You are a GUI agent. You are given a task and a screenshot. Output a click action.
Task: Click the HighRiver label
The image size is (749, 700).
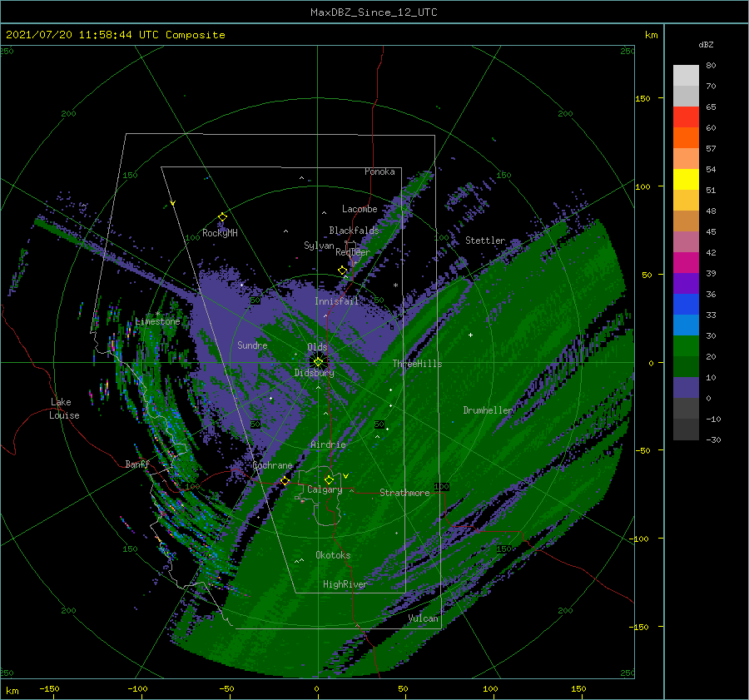(345, 584)
